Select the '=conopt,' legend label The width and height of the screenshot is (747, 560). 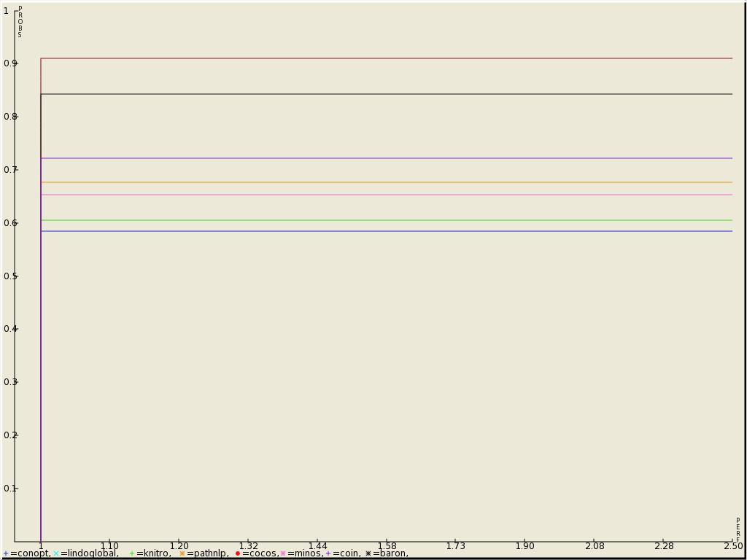pyautogui.click(x=31, y=553)
